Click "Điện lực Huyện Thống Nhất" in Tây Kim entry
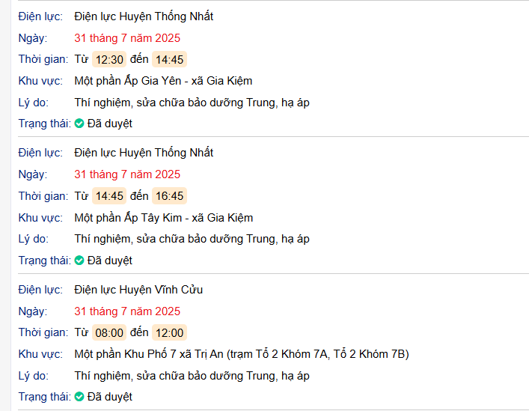 click(144, 153)
